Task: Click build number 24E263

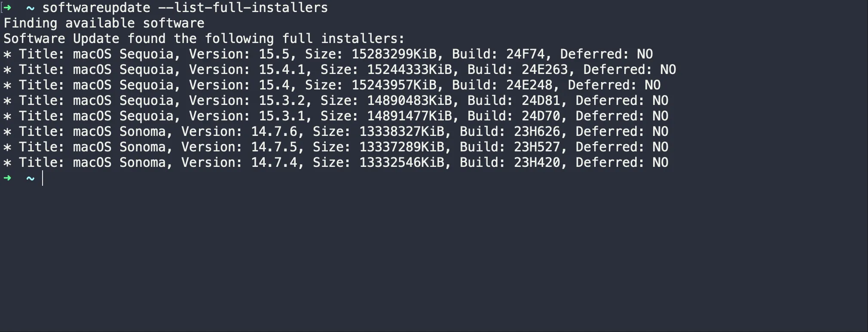Action: (x=544, y=70)
